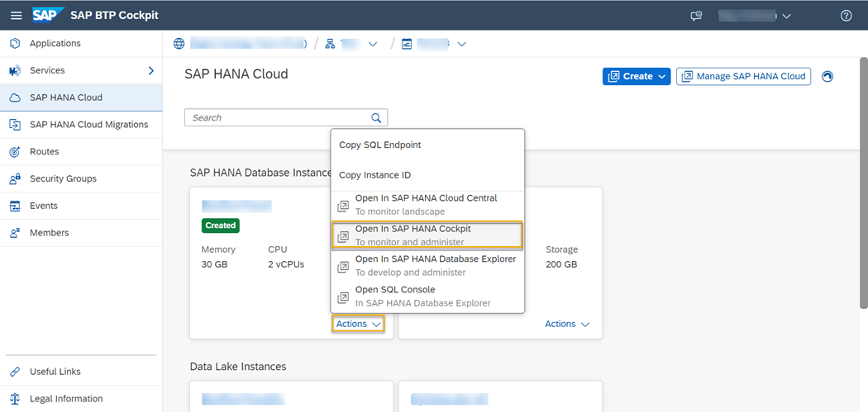Click the Applications icon in sidebar
The image size is (868, 413).
(x=16, y=43)
